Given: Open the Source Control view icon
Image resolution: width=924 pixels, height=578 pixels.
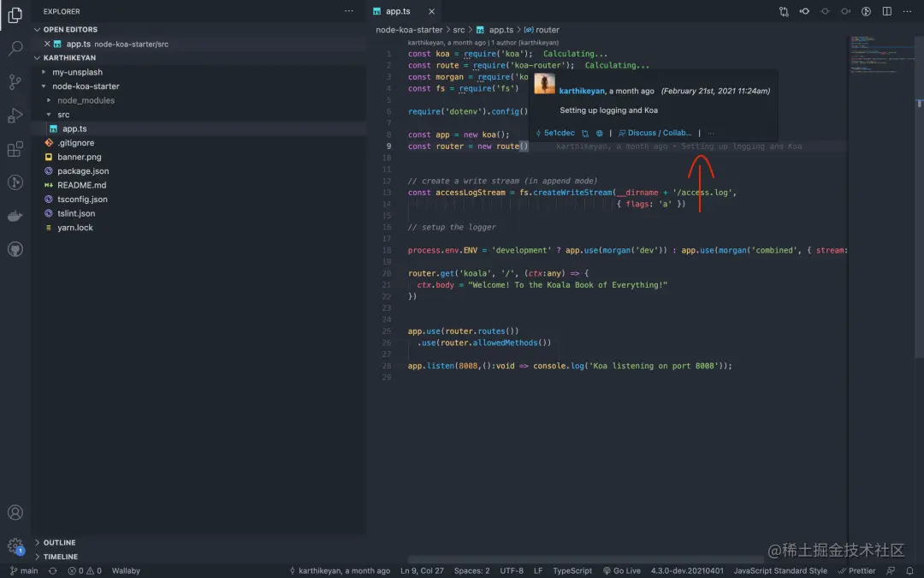Looking at the screenshot, I should [15, 82].
